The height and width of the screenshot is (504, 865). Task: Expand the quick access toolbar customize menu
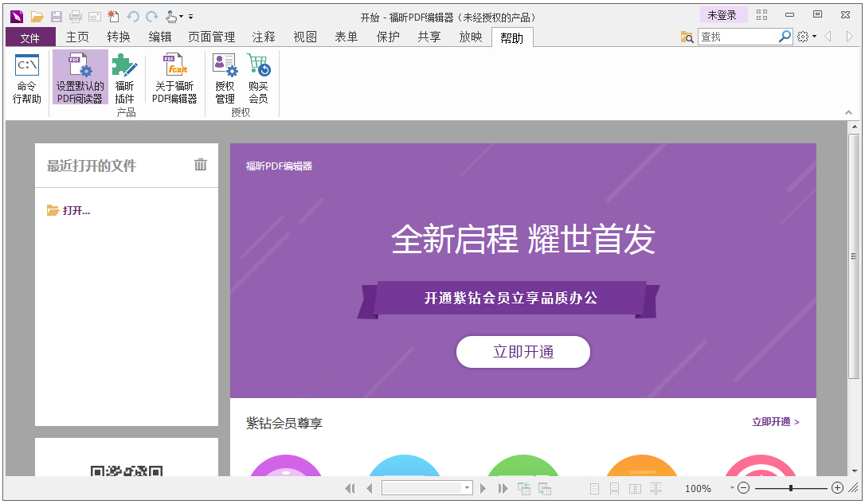click(x=191, y=16)
